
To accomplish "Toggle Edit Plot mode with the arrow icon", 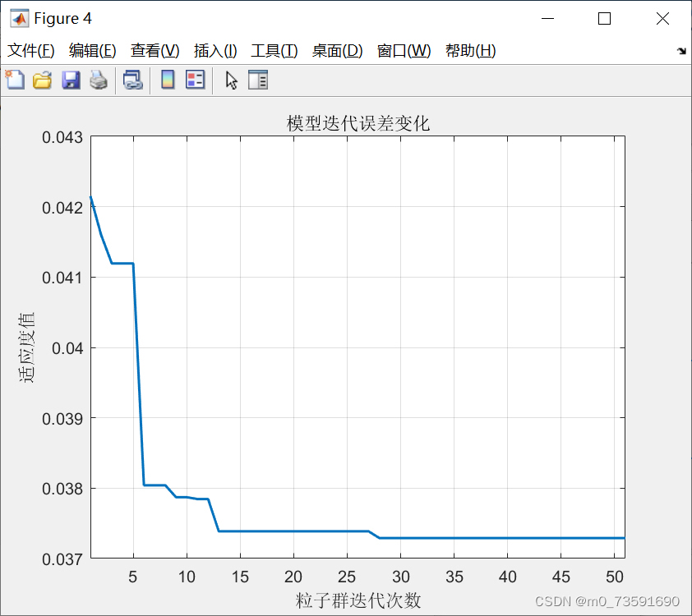I will coord(230,80).
